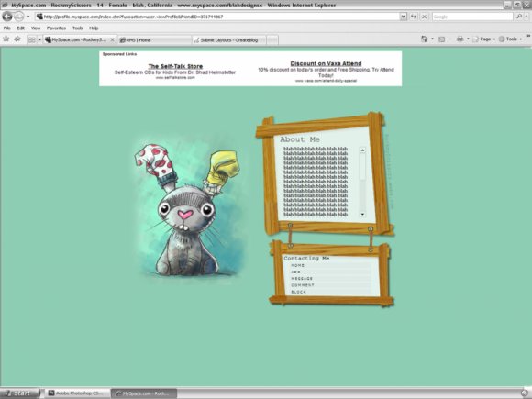
Task: Click the Refresh page icon
Action: click(x=414, y=17)
